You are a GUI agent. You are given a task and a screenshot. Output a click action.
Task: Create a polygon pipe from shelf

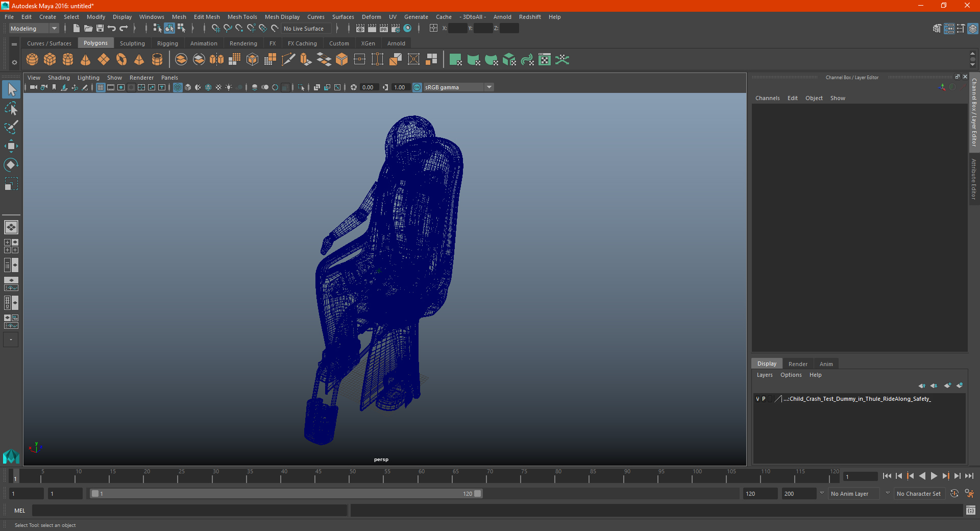157,60
